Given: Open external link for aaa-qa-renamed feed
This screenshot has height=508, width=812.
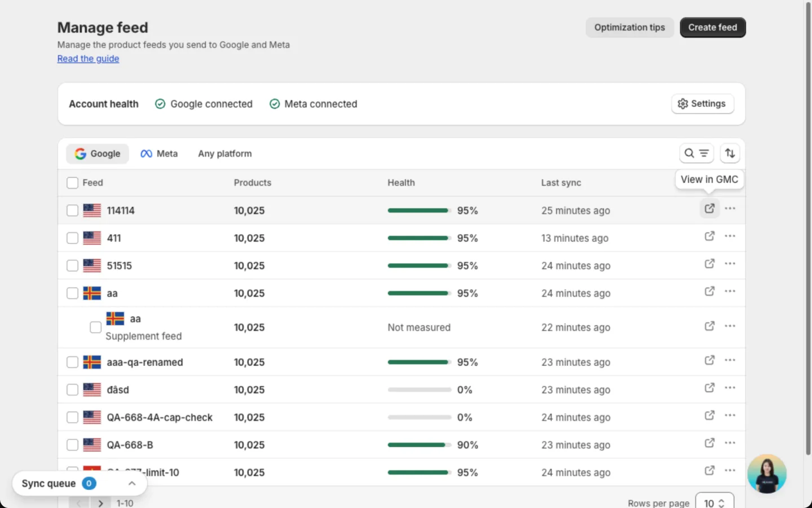Looking at the screenshot, I should pos(709,360).
